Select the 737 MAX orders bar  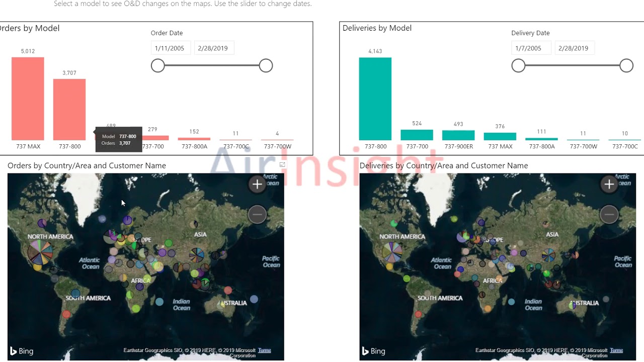tap(28, 99)
